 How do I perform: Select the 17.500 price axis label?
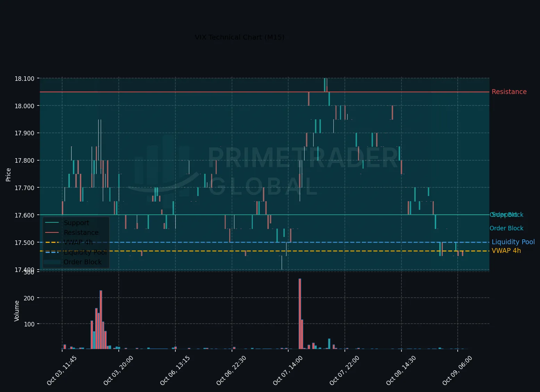24,243
